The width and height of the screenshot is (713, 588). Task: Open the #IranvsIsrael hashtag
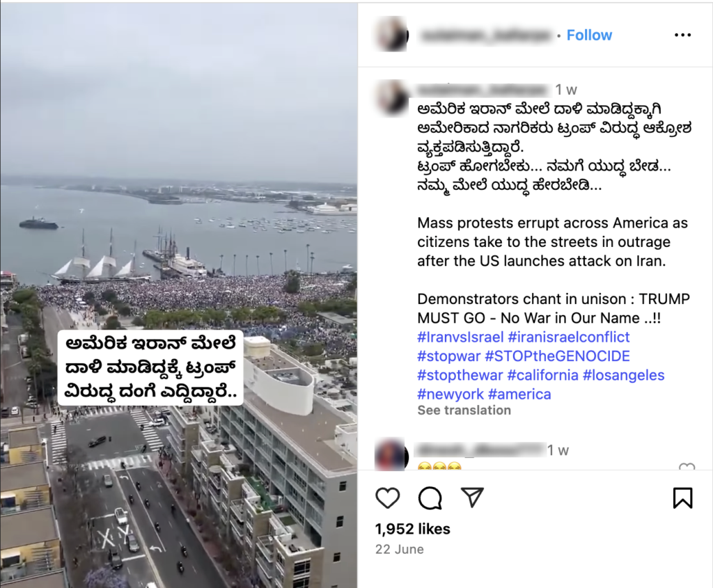(460, 337)
